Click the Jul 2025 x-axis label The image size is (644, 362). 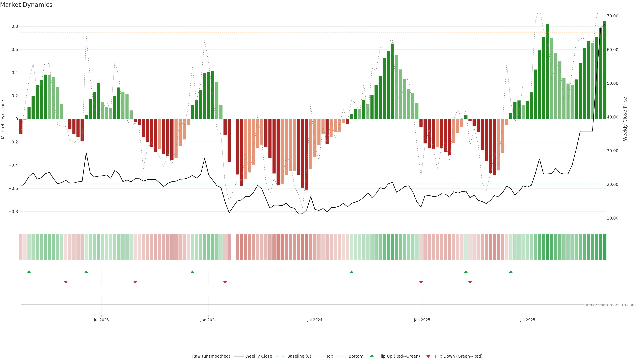pyautogui.click(x=527, y=320)
